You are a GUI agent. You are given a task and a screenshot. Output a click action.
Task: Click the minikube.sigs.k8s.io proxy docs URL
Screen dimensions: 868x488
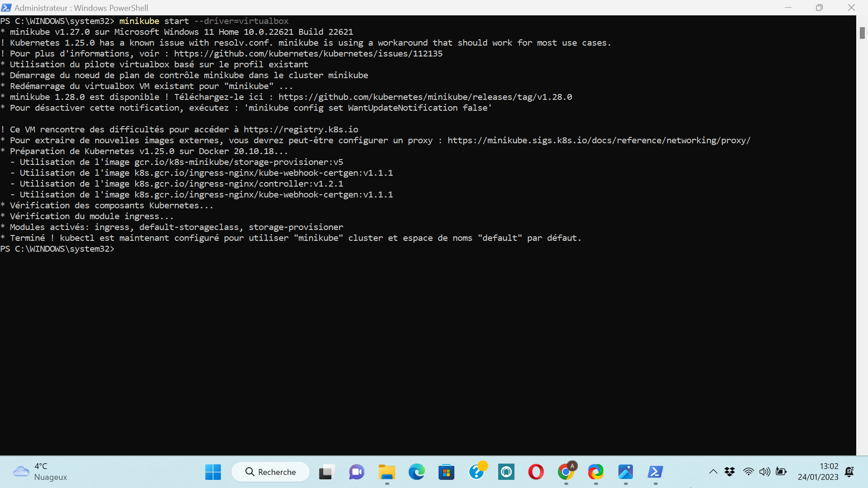tap(599, 141)
